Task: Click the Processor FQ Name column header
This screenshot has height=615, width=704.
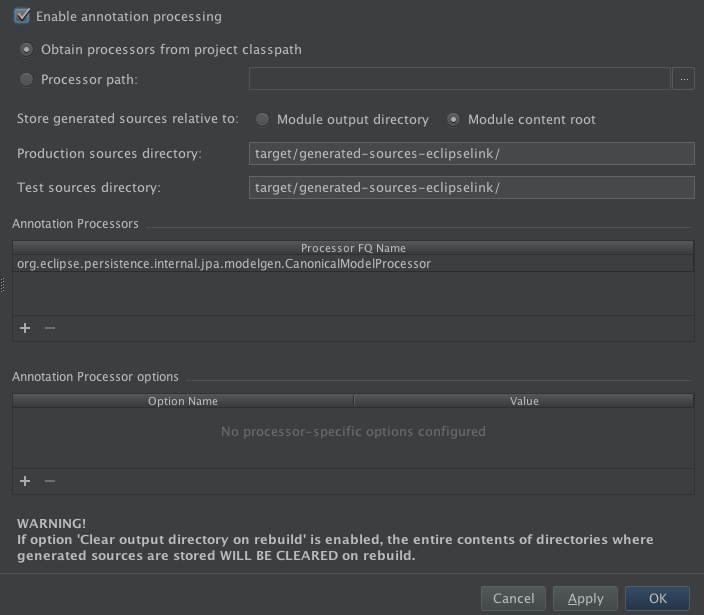Action: point(353,248)
